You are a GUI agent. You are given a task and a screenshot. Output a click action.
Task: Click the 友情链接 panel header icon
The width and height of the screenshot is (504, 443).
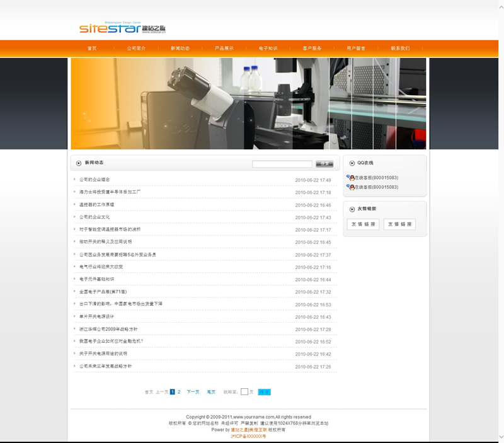[x=352, y=209]
